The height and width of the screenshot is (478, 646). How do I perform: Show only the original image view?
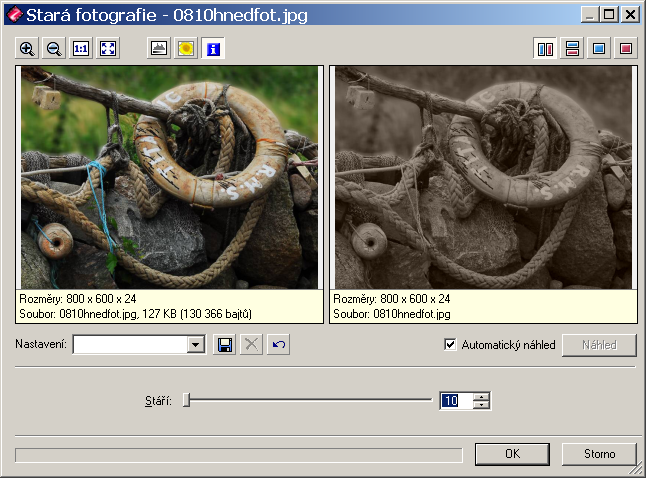point(599,48)
